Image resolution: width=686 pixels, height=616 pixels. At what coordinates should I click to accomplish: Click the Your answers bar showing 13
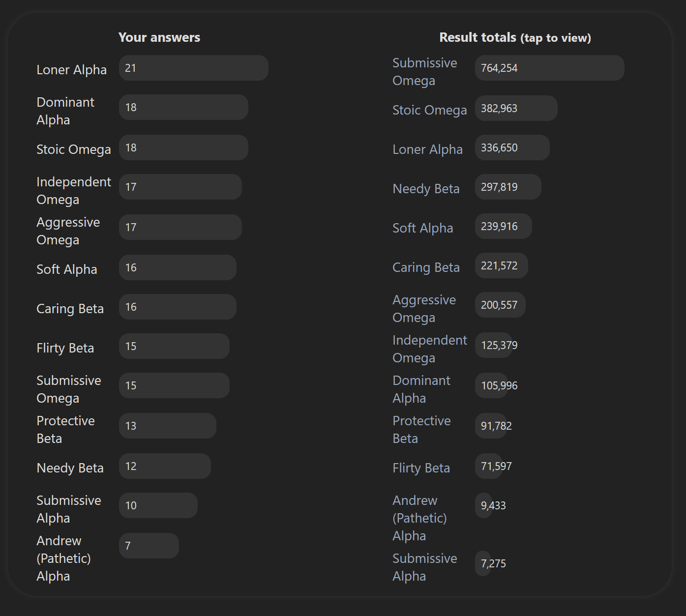[x=168, y=426]
